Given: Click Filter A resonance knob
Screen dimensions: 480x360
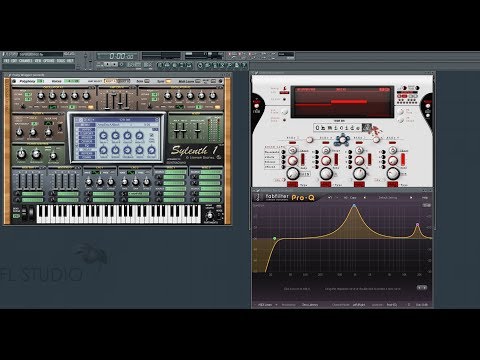Looking at the screenshot, I should tap(33, 133).
